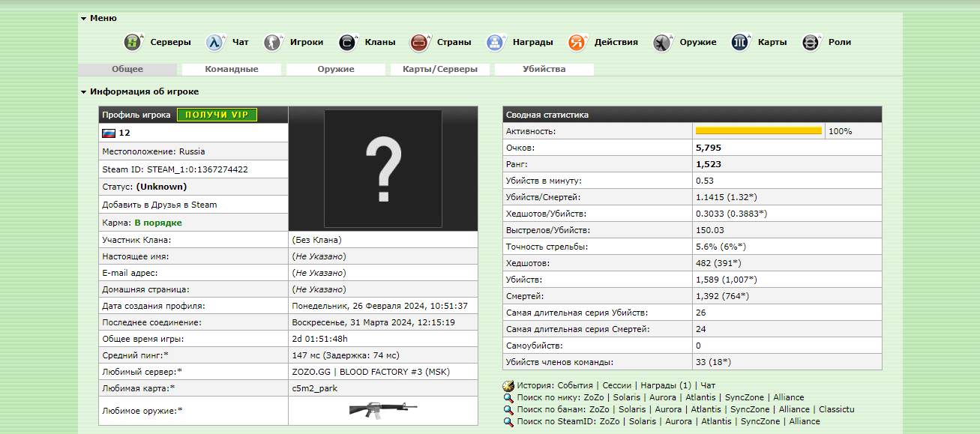Open the Awards icon
This screenshot has height=434, width=980.
(496, 43)
